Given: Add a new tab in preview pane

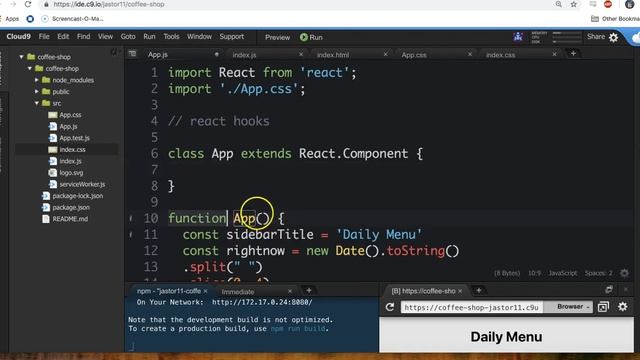Looking at the screenshot, I should tap(479, 290).
